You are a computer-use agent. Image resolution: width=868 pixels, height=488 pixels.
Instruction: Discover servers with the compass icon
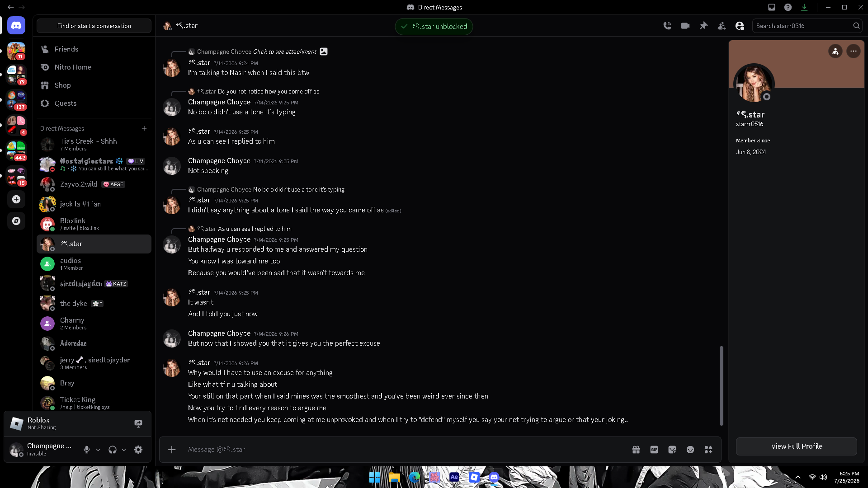[16, 221]
